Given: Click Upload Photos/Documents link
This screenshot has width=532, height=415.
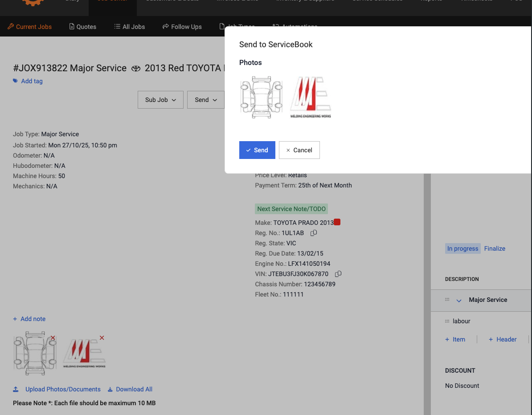Looking at the screenshot, I should 63,389.
